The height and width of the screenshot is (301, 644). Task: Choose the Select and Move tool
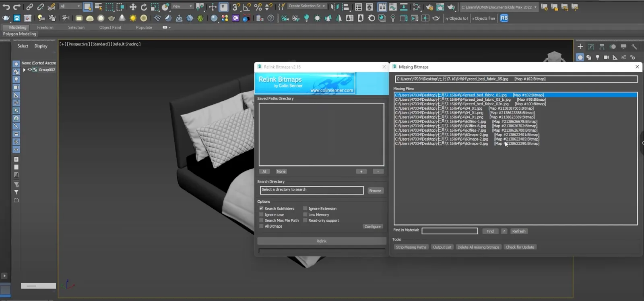pos(133,7)
